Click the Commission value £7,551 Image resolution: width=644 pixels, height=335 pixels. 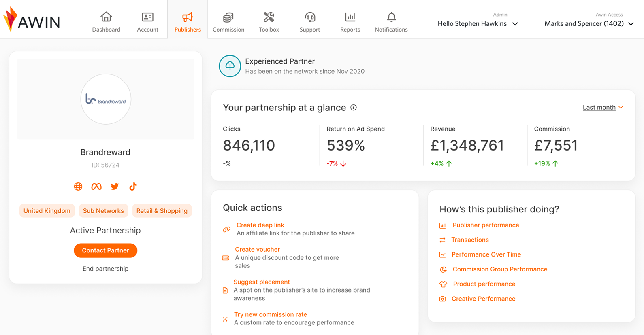(556, 145)
